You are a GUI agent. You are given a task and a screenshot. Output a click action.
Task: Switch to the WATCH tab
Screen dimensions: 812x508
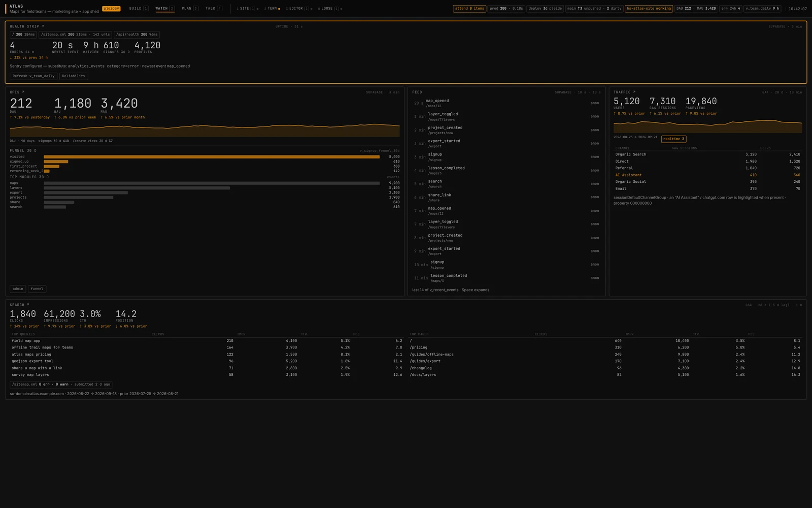165,9
